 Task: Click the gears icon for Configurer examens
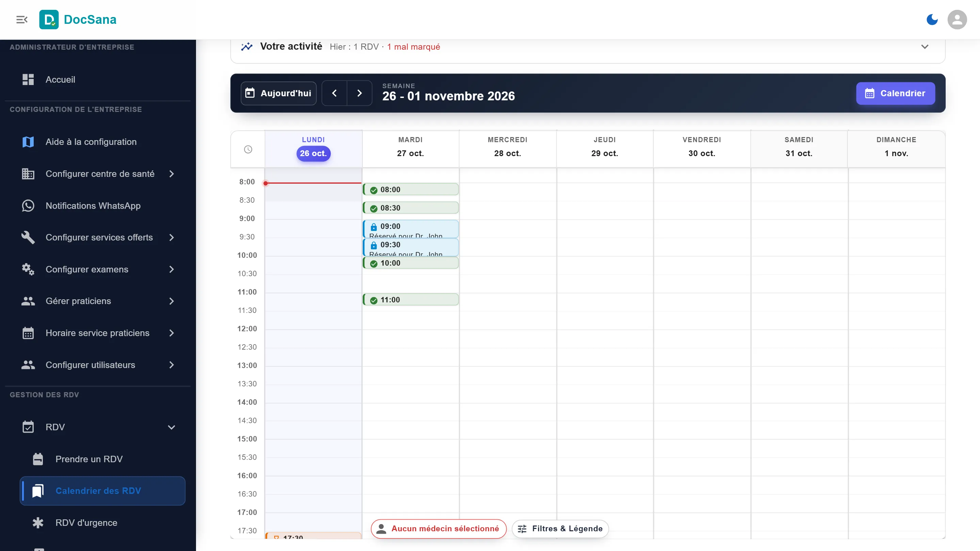[x=28, y=269]
